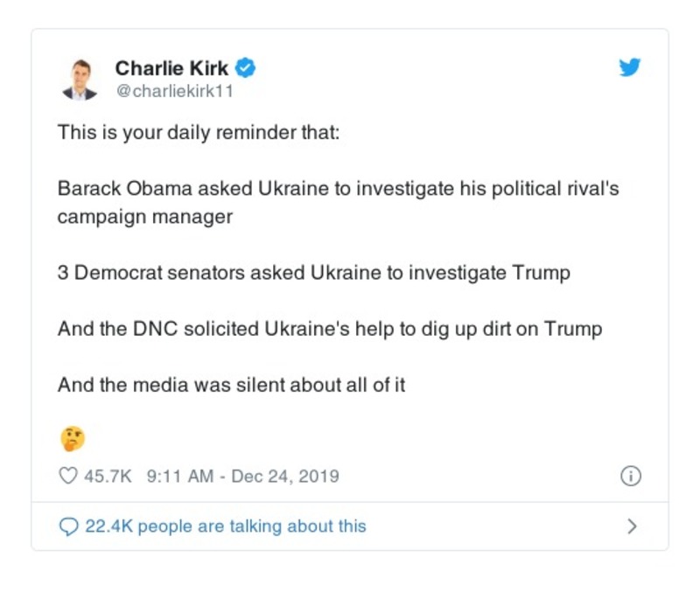Open tweet information via the info icon
This screenshot has width=700, height=592.
click(x=631, y=477)
